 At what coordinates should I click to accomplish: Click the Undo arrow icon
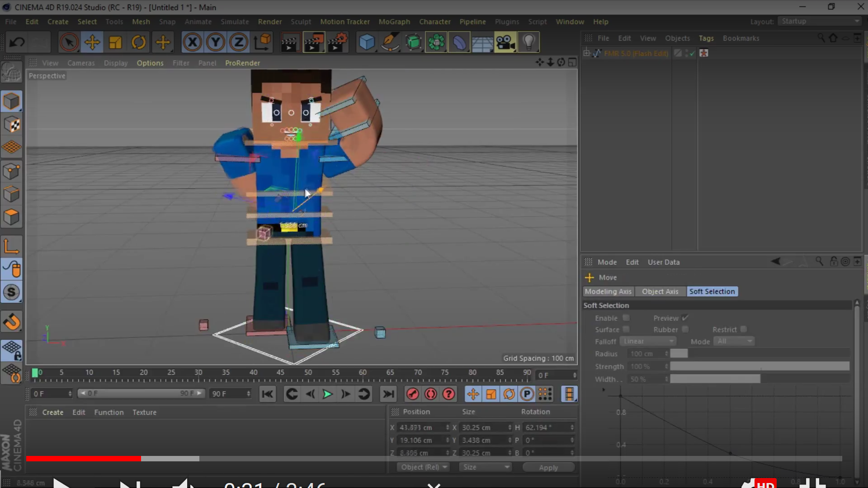tap(17, 42)
